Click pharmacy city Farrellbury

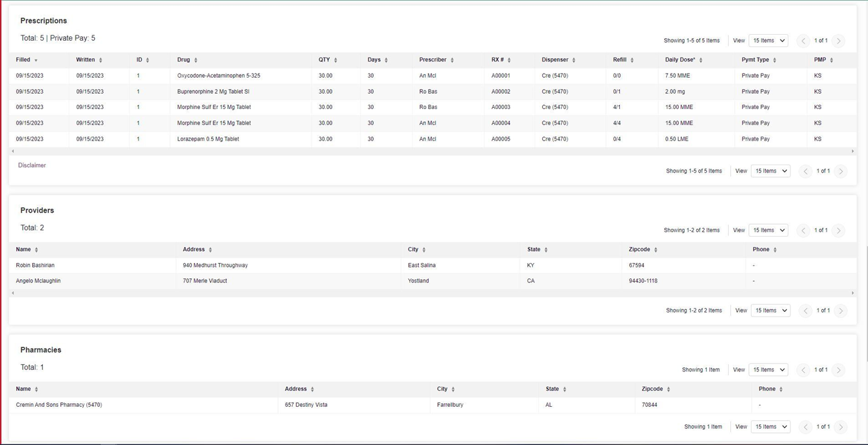coord(450,405)
